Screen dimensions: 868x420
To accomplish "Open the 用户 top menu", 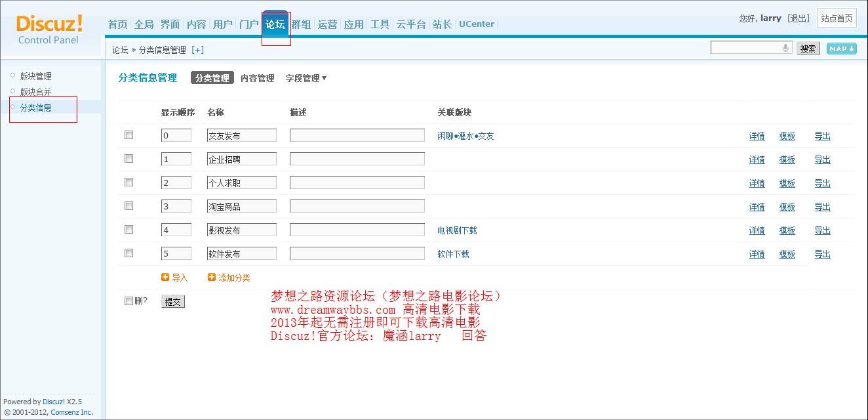I will (x=223, y=24).
